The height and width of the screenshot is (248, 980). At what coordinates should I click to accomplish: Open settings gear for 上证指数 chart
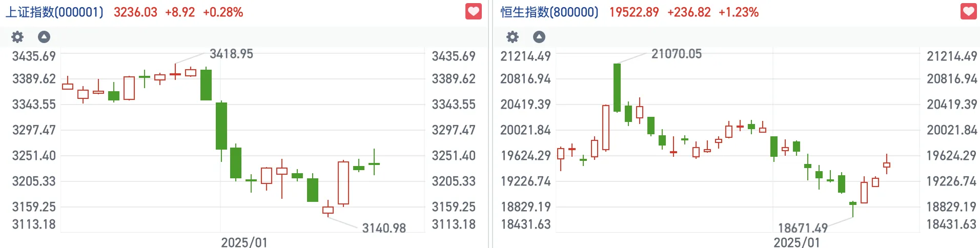pyautogui.click(x=17, y=37)
